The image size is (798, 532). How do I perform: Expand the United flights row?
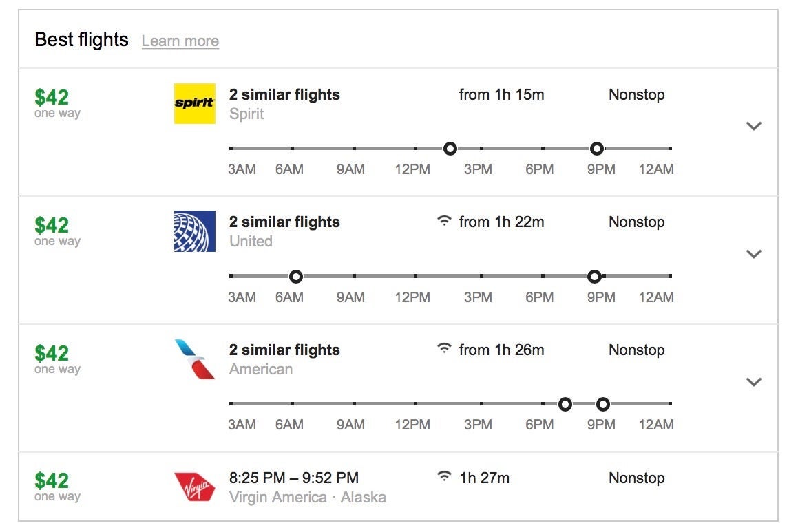click(x=754, y=254)
